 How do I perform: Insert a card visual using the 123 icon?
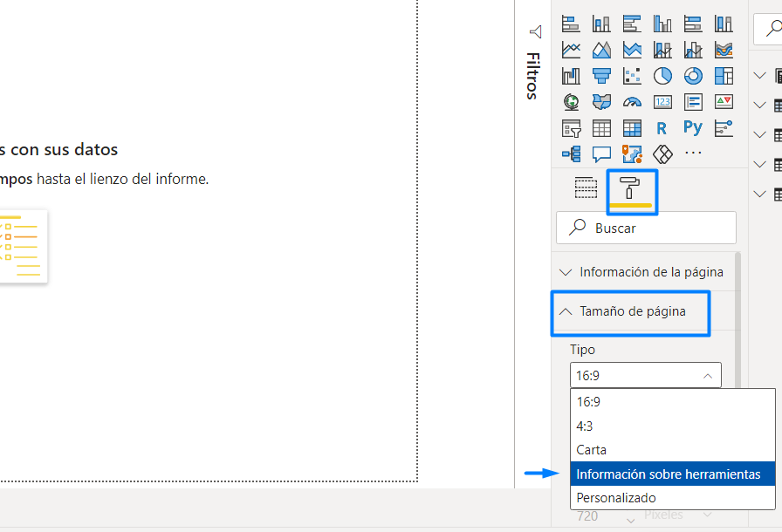coord(662,102)
